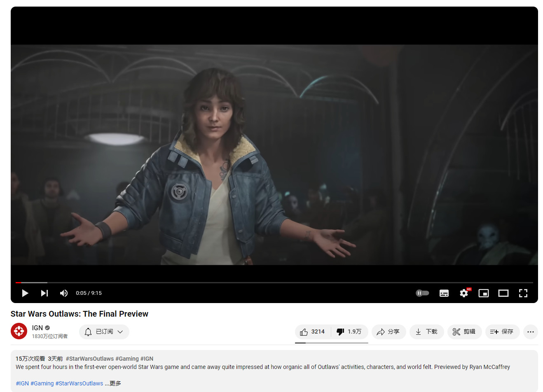Click the IGN verified badge icon
The image size is (543, 392).
[x=47, y=328]
